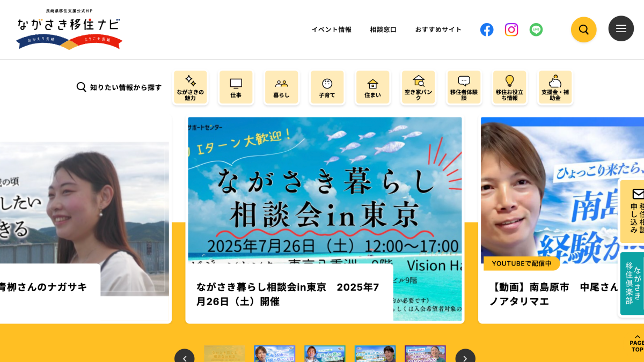
Task: Open the 支援金・補助金 piggy bank tile
Action: pos(555,87)
